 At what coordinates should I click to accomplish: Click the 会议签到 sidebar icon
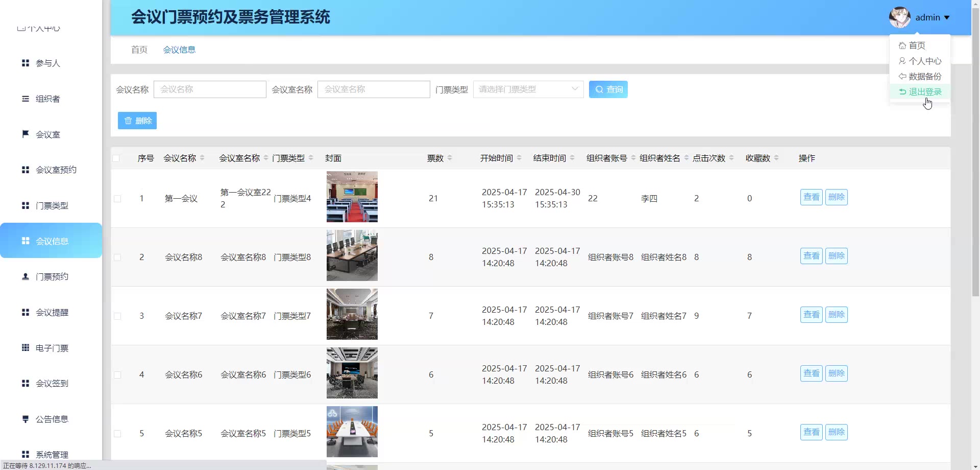click(x=25, y=383)
